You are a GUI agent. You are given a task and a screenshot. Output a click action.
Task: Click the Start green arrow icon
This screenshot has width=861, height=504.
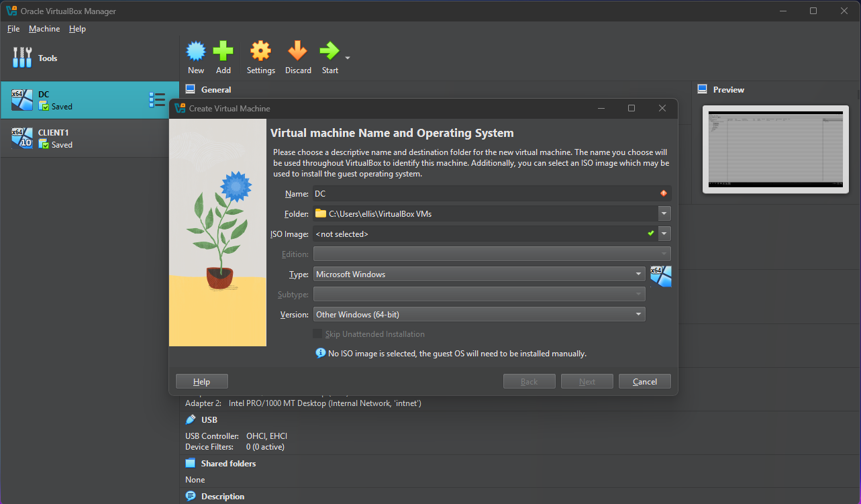pos(330,51)
